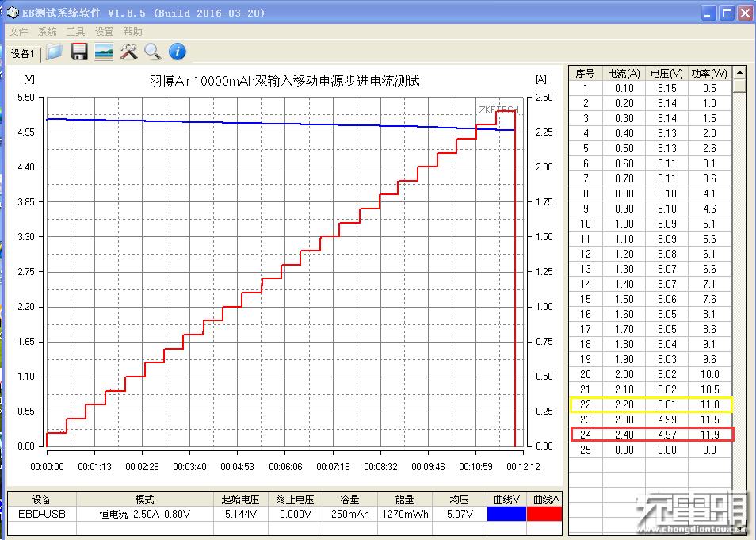Click the landscape picture icon in toolbar
The image size is (756, 540).
coord(103,52)
